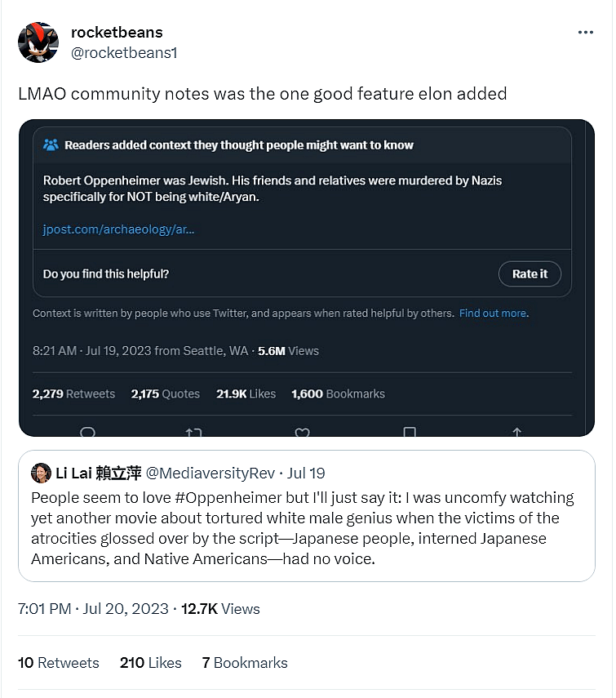This screenshot has height=698, width=616.
Task: Open the 7 Bookmarks count
Action: (x=245, y=663)
